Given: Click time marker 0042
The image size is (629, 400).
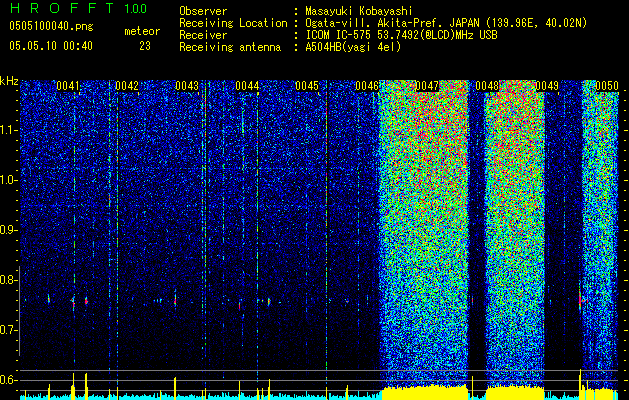Looking at the screenshot, I should (127, 86).
